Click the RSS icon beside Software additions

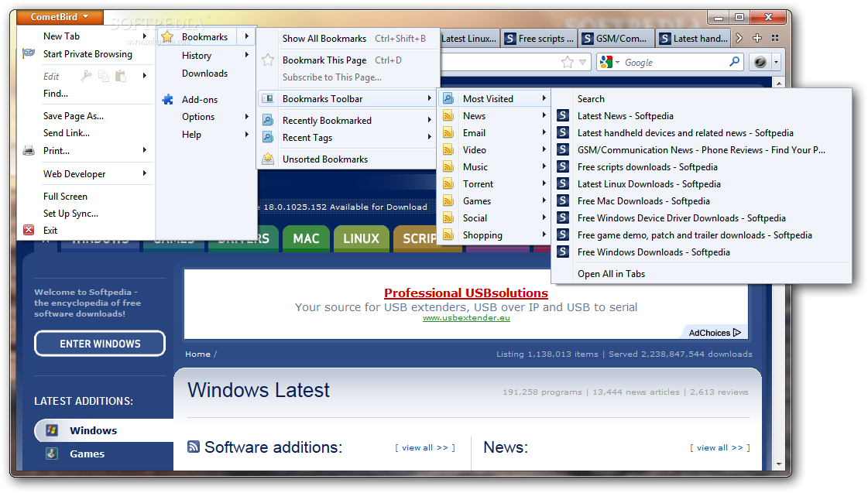pos(194,447)
